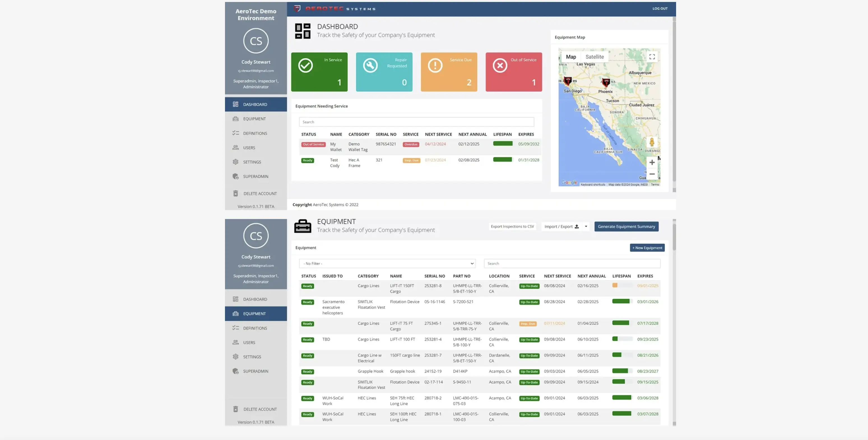Viewport: 868px width, 440px height.
Task: Click the Equipment Needing Service search field
Action: [416, 122]
